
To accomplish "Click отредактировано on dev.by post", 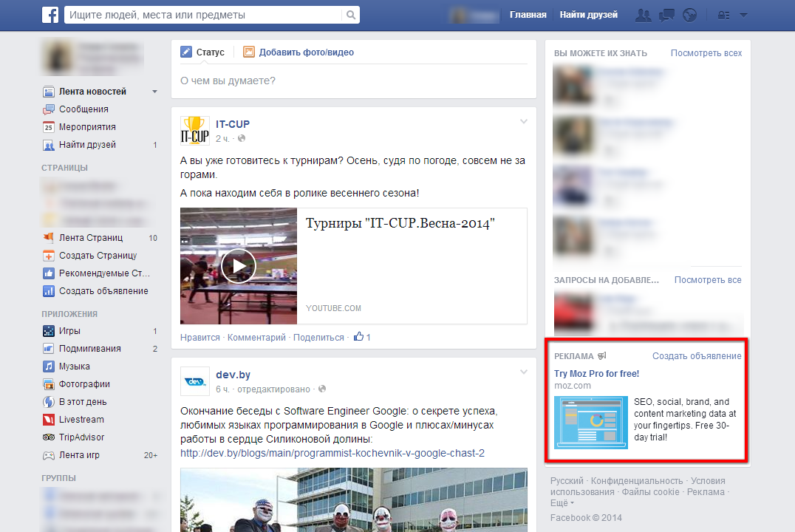I will (x=274, y=389).
